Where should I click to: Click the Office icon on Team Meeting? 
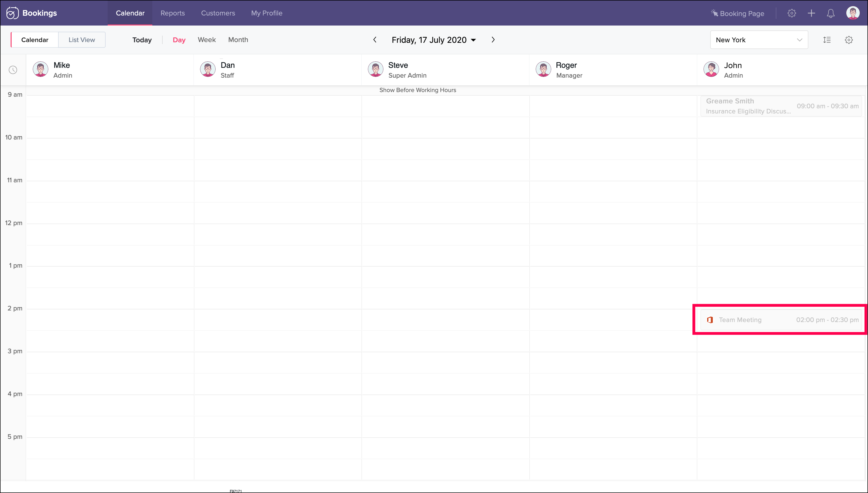pyautogui.click(x=710, y=320)
